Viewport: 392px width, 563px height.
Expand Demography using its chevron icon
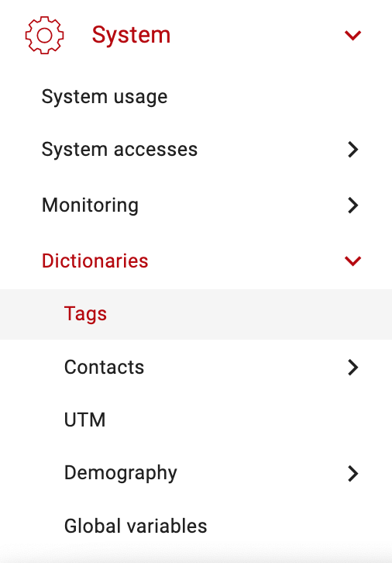[x=353, y=473]
